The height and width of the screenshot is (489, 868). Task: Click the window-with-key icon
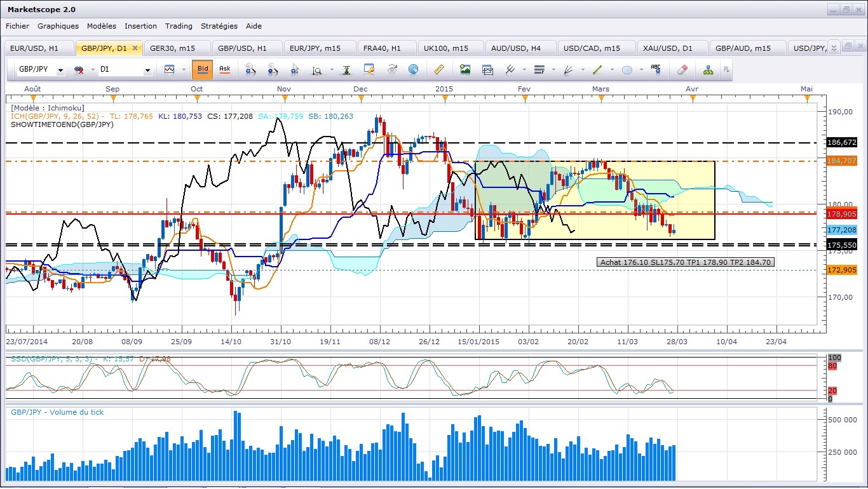369,69
